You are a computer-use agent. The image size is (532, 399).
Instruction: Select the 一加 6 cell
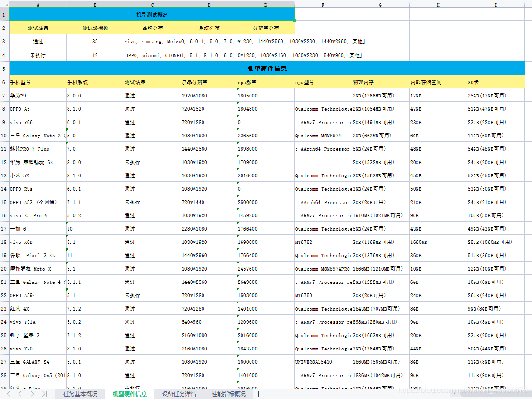38,229
